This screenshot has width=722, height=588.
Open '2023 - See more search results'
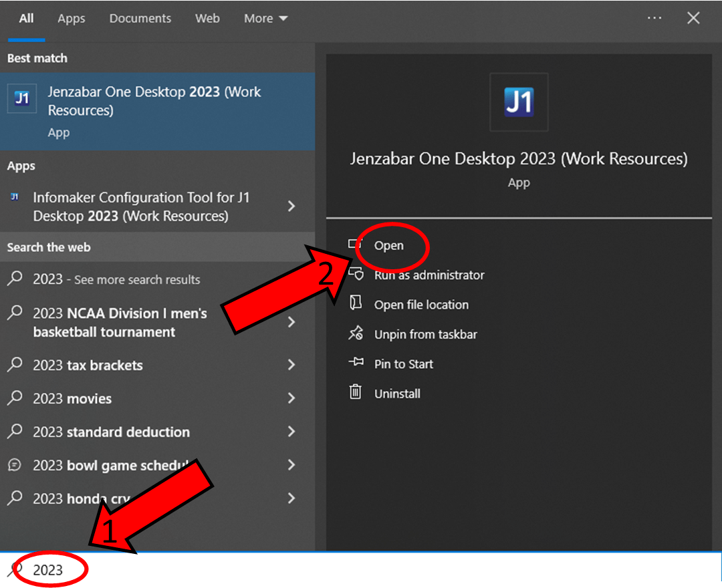158,279
